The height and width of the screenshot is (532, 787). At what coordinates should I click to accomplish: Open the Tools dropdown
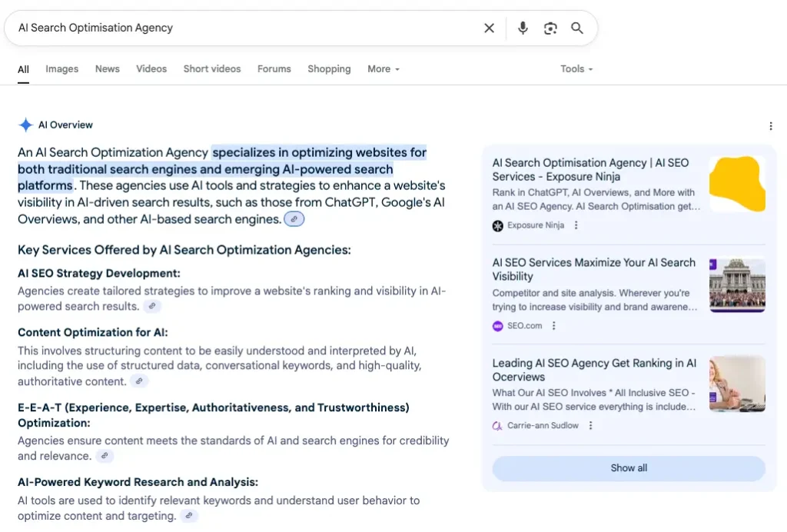[576, 69]
